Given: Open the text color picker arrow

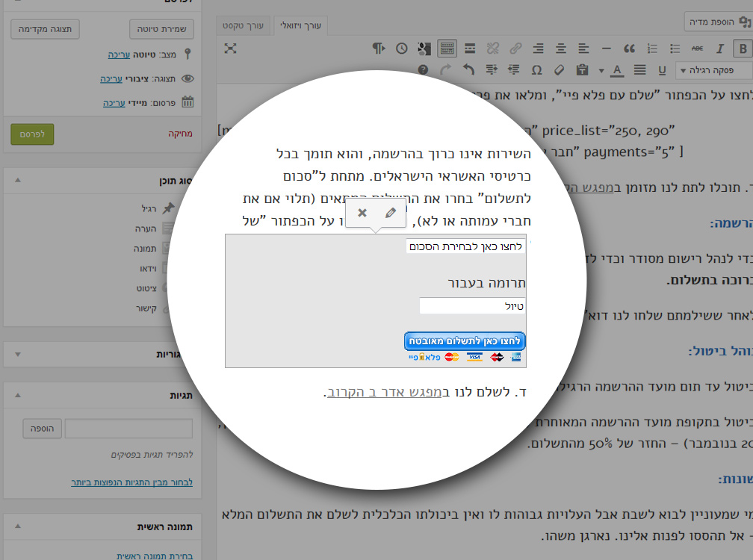Looking at the screenshot, I should coord(601,70).
